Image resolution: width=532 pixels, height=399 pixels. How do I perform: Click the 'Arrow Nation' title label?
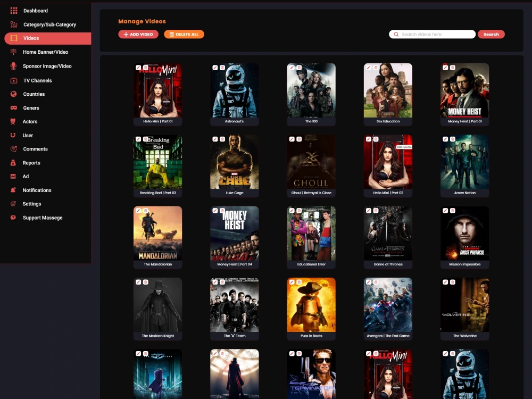(x=465, y=193)
